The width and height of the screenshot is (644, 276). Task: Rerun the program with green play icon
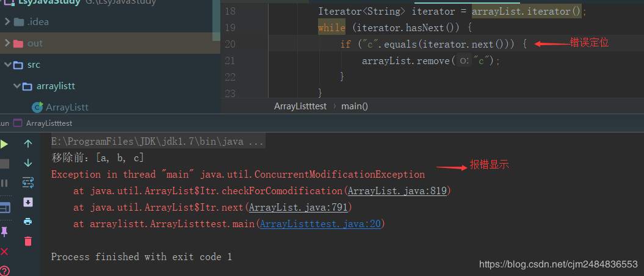(x=4, y=143)
